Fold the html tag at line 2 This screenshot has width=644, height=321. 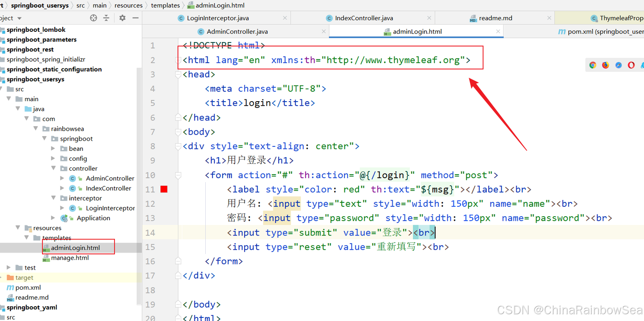pyautogui.click(x=178, y=60)
